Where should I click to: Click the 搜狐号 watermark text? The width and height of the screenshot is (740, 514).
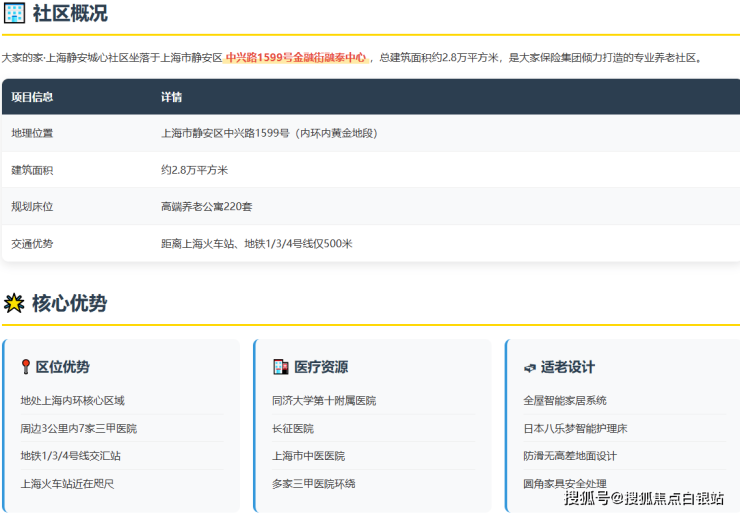coord(587,498)
